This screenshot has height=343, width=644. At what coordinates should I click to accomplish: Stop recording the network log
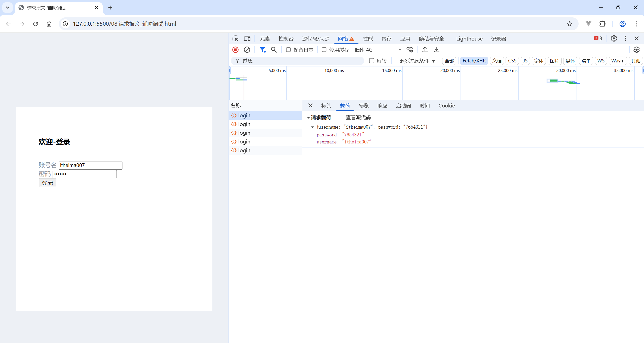click(x=235, y=50)
